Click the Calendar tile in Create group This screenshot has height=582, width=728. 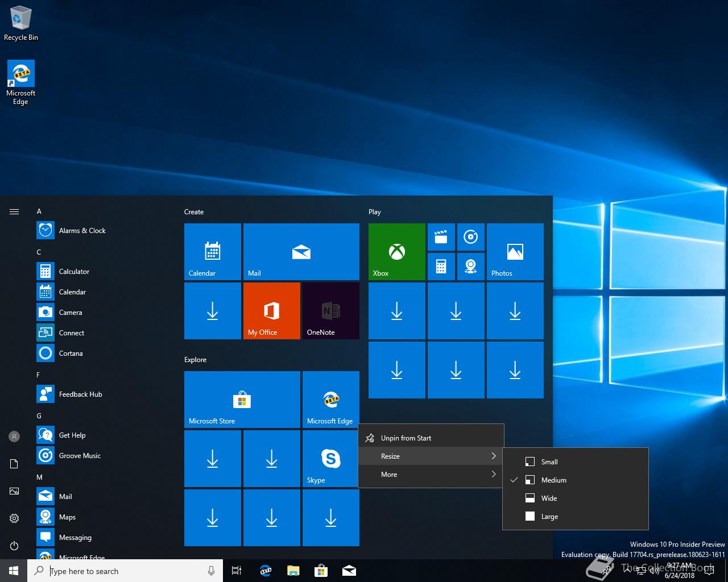pos(213,252)
